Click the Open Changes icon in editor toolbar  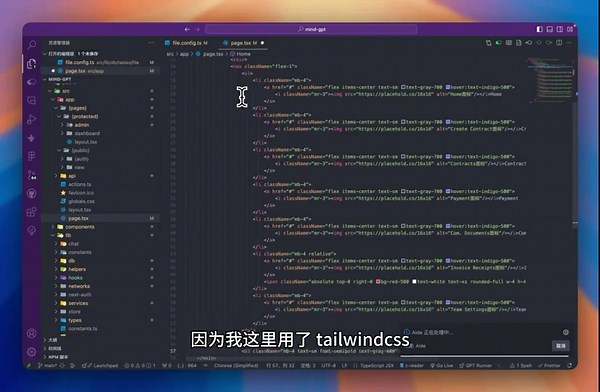pos(489,43)
